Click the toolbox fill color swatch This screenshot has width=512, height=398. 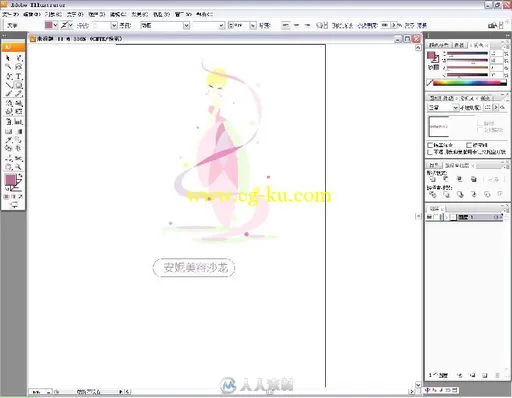pyautogui.click(x=10, y=180)
